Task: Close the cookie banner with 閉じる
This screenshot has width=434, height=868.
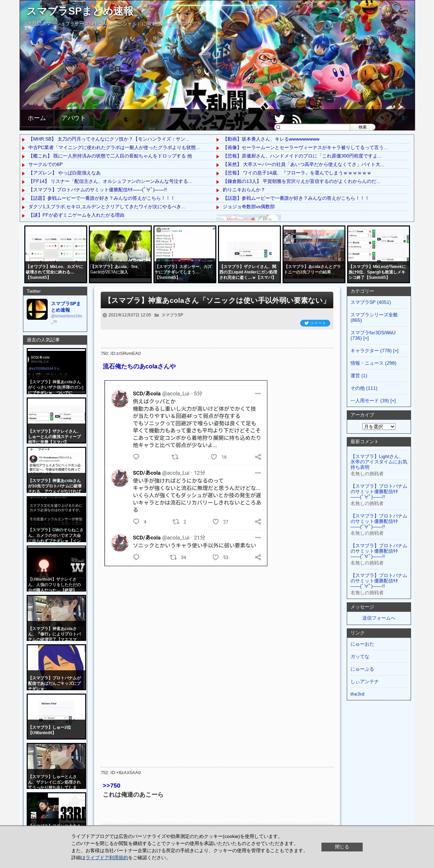Action: pyautogui.click(x=342, y=847)
